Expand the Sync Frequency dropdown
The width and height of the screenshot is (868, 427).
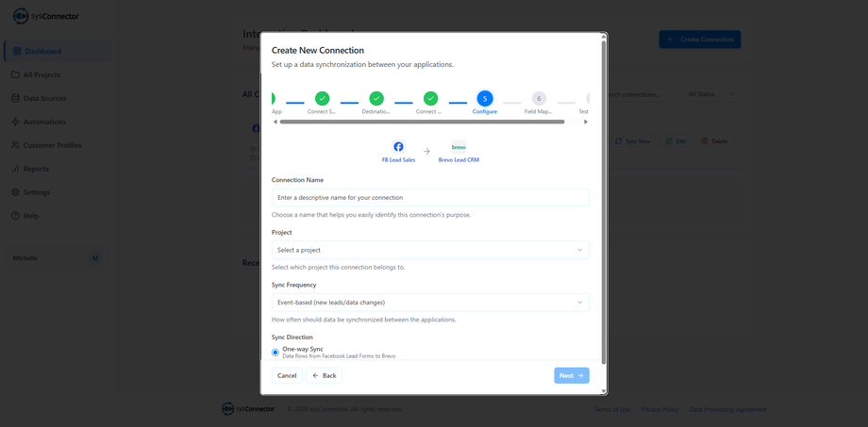430,303
